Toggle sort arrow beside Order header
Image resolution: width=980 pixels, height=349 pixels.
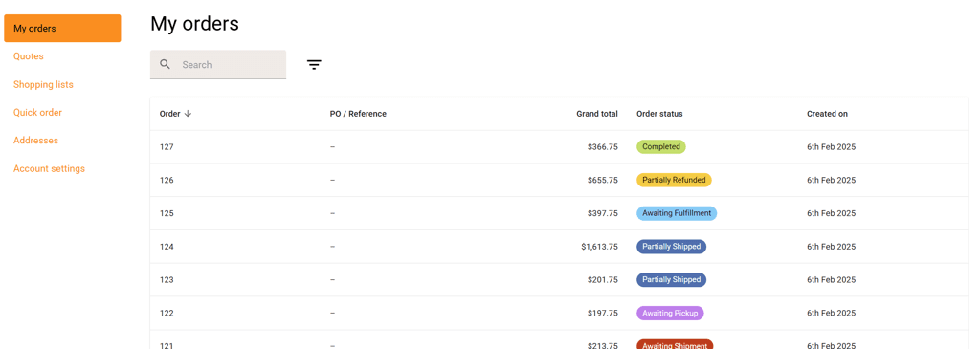pyautogui.click(x=188, y=114)
